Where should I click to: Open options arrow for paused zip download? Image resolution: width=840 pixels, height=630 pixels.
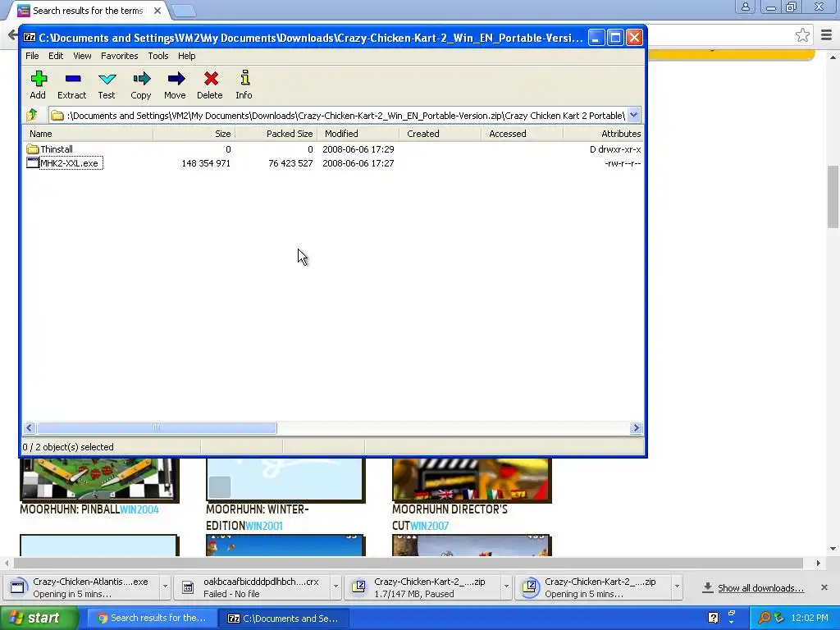(506, 587)
